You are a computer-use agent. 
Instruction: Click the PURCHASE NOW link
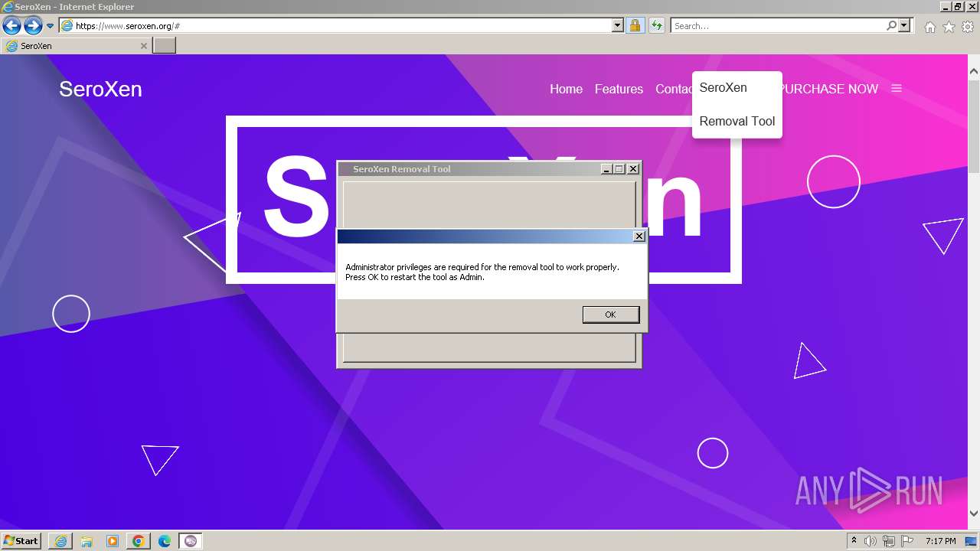pos(830,89)
